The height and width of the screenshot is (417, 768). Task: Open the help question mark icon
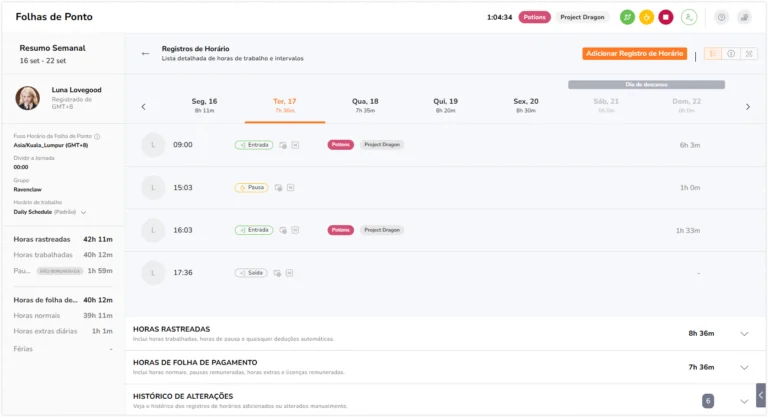click(x=721, y=17)
